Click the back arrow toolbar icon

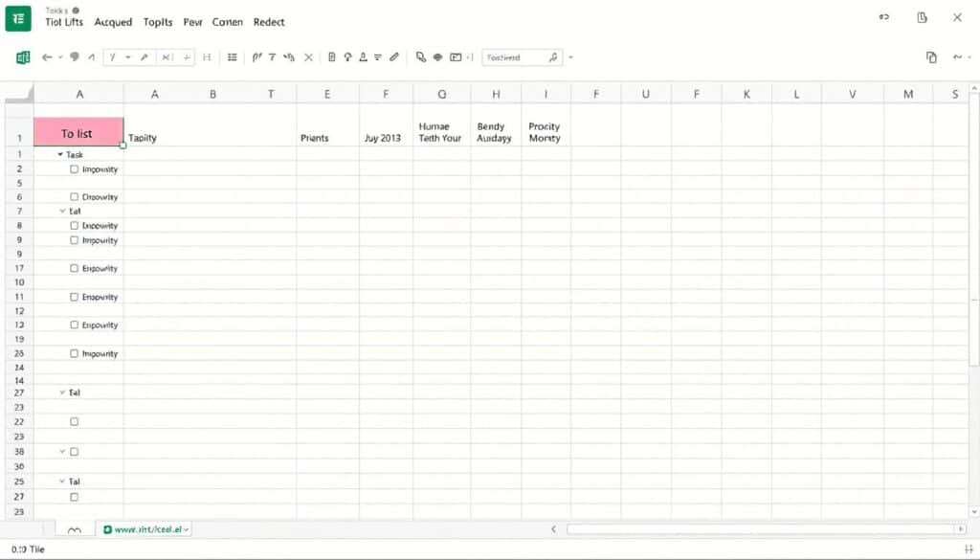point(47,57)
